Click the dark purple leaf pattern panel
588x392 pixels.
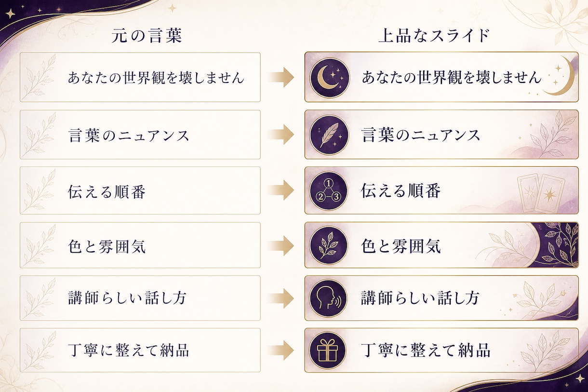556,245
